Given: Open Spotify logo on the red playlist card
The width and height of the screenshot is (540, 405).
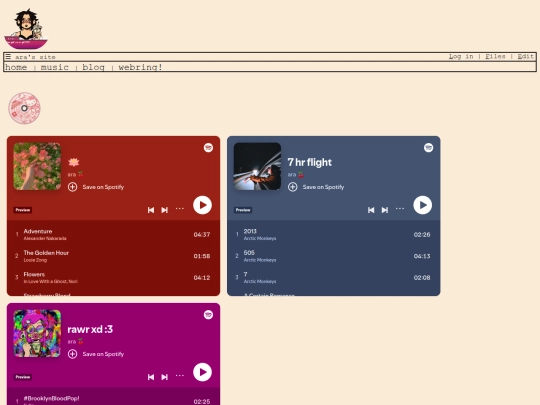Looking at the screenshot, I should point(208,148).
